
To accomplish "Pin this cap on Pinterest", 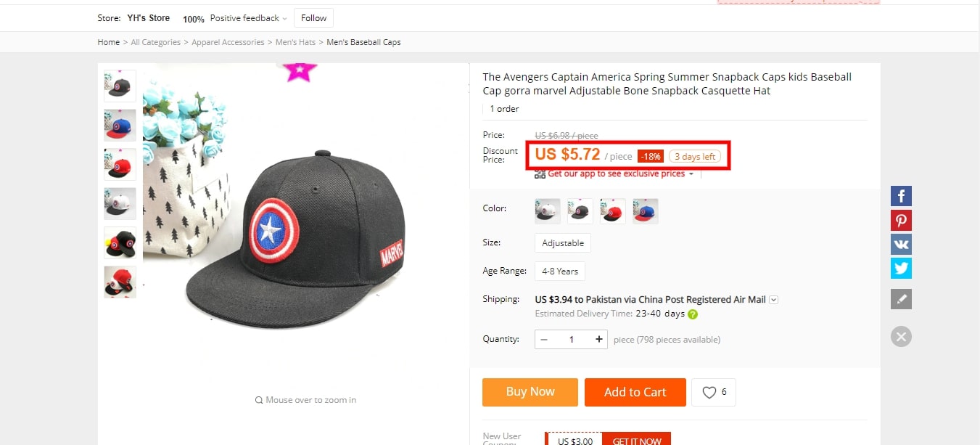I will (x=901, y=221).
